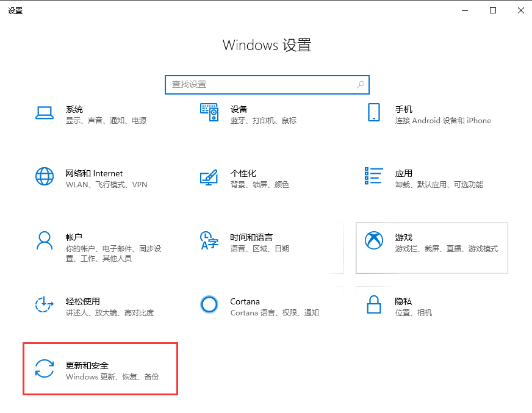Select the Cortana circle icon
532x413 pixels.
click(x=209, y=304)
